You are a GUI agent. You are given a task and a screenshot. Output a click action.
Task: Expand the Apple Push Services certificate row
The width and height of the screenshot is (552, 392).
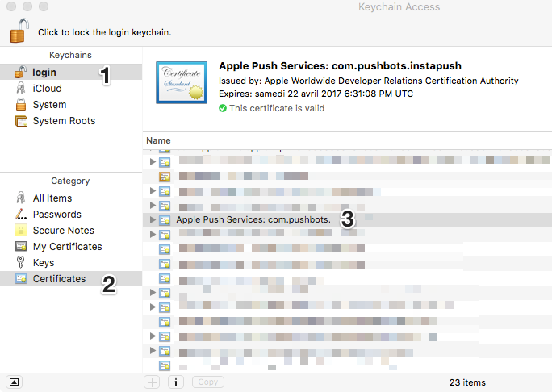[153, 219]
